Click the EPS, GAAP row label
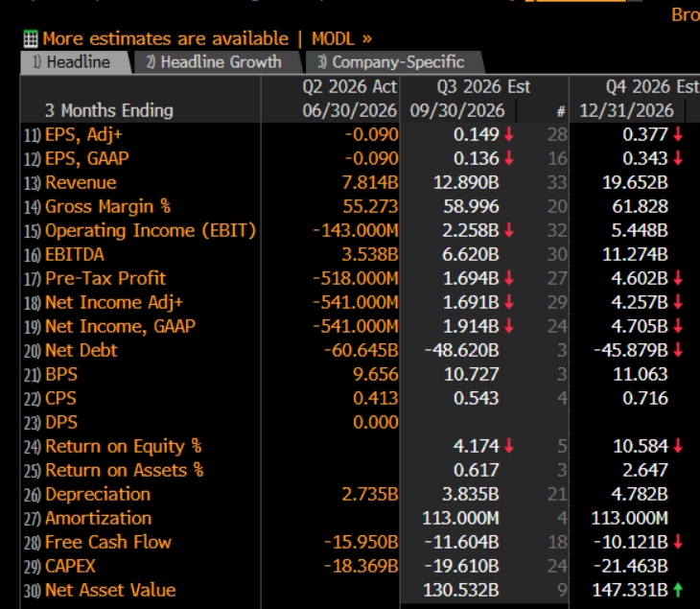Screen dimensions: 700x609 (87, 158)
